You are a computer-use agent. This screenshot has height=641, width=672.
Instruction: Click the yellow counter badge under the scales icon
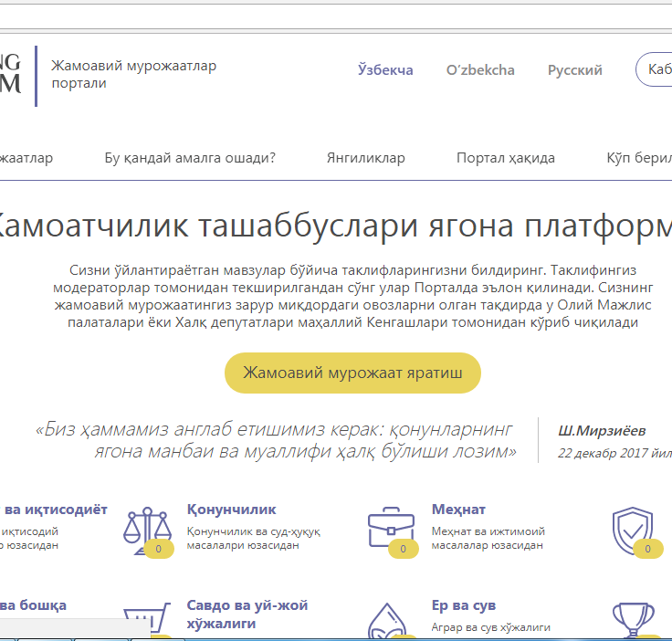tap(158, 549)
